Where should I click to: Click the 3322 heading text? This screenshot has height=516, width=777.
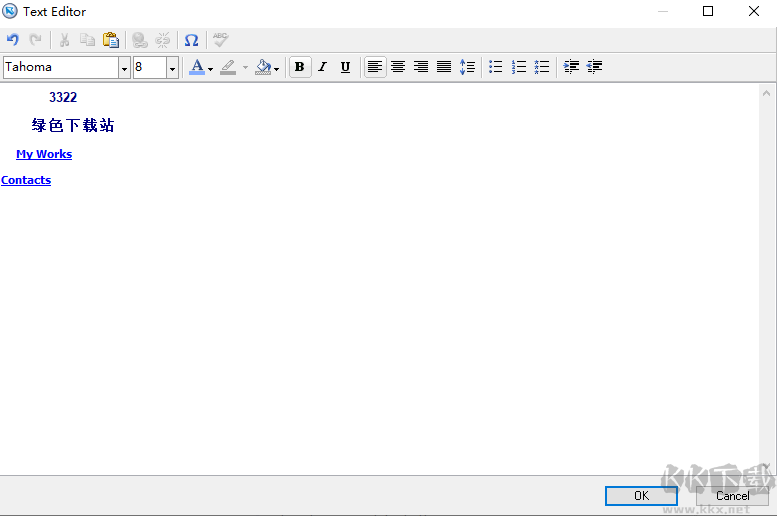63,97
